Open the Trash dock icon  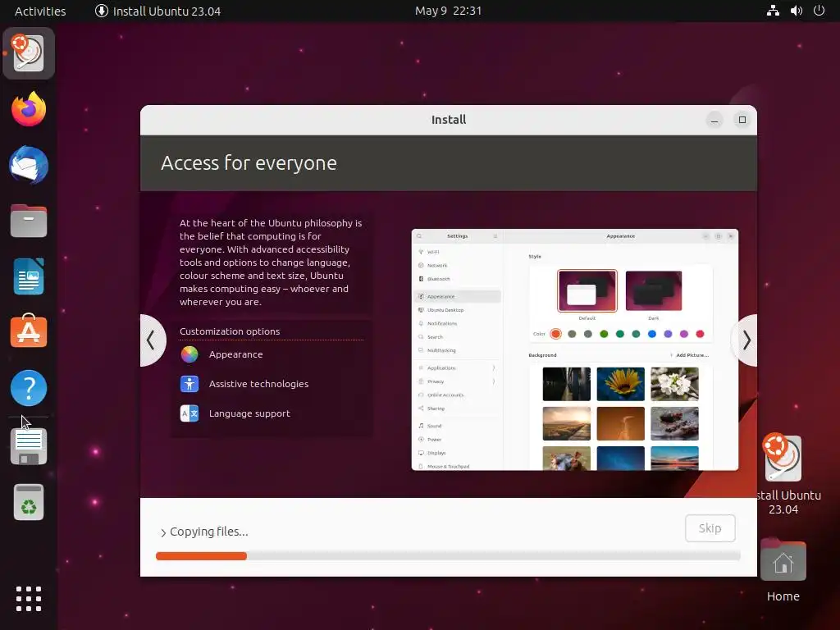(x=29, y=502)
